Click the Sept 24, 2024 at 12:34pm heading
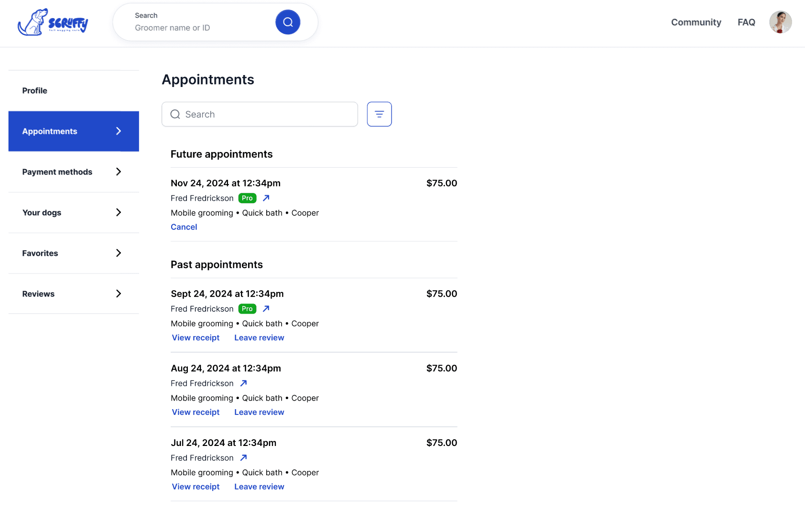The height and width of the screenshot is (532, 805). coord(227,293)
